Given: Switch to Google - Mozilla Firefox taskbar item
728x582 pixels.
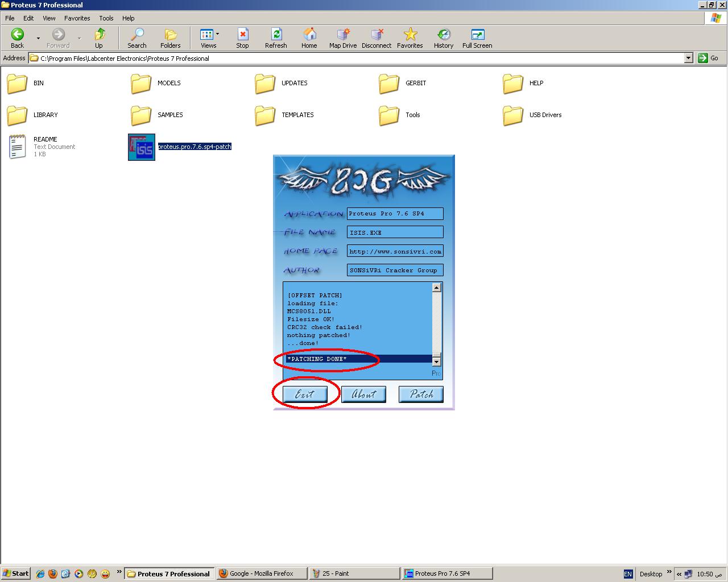Looking at the screenshot, I should (x=262, y=573).
